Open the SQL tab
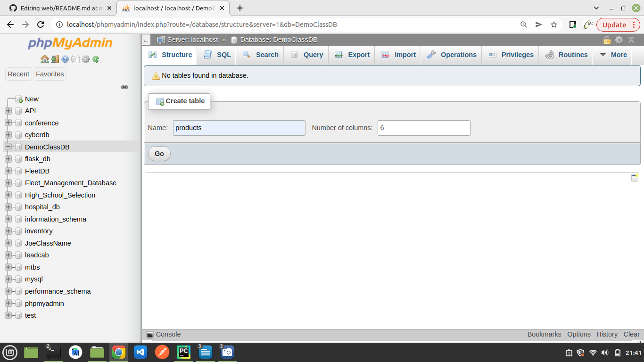The image size is (644, 362). point(217,55)
